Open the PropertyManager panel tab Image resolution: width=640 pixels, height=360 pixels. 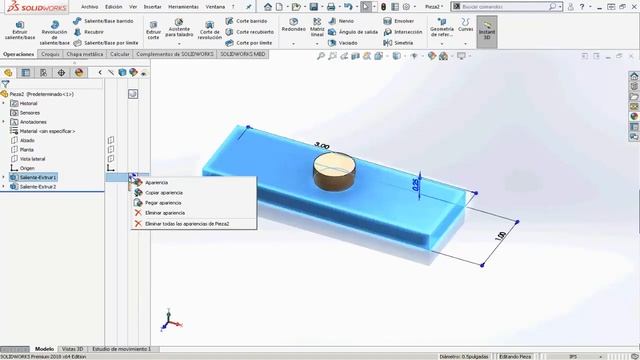pos(26,73)
